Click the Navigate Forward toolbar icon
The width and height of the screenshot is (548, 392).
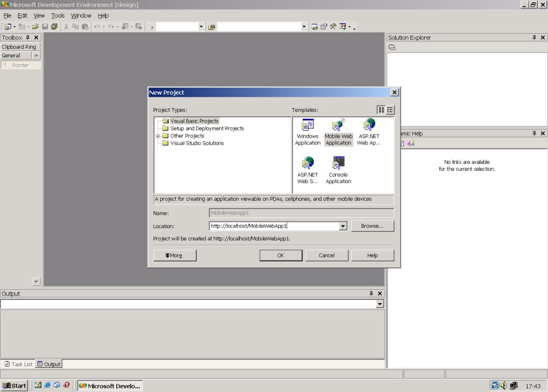tap(139, 27)
